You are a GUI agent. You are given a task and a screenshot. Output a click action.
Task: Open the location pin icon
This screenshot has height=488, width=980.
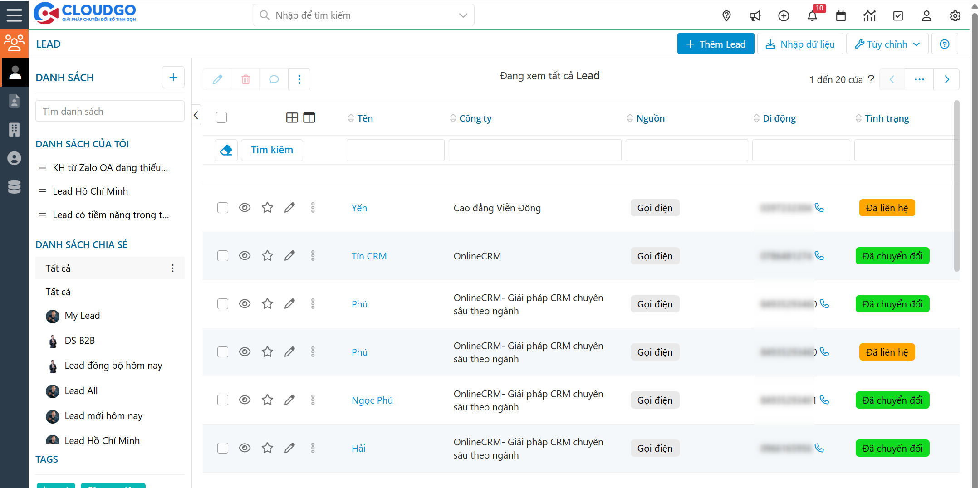click(x=726, y=16)
